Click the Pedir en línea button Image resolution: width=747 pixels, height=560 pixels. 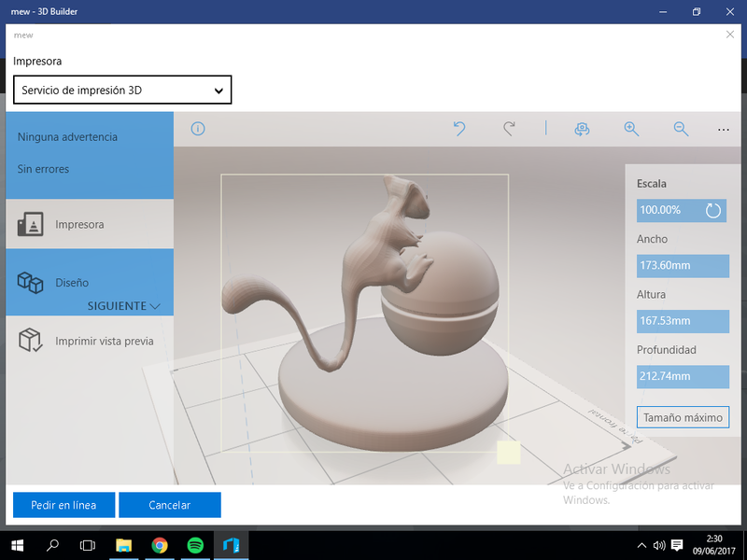click(63, 505)
